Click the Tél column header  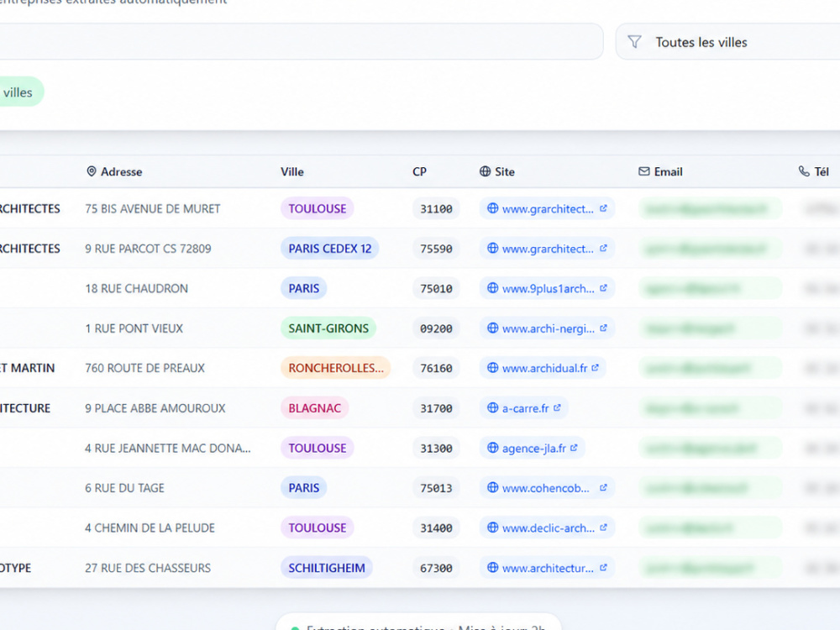click(814, 171)
